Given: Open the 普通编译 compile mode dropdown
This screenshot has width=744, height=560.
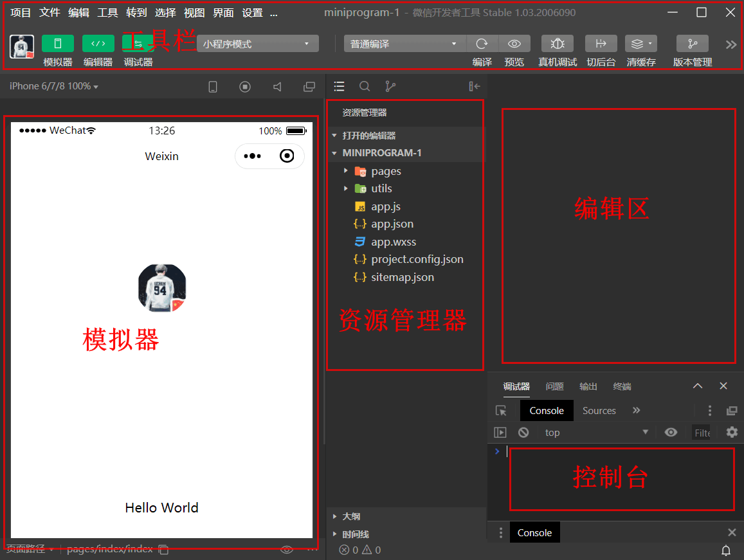Looking at the screenshot, I should tap(404, 44).
